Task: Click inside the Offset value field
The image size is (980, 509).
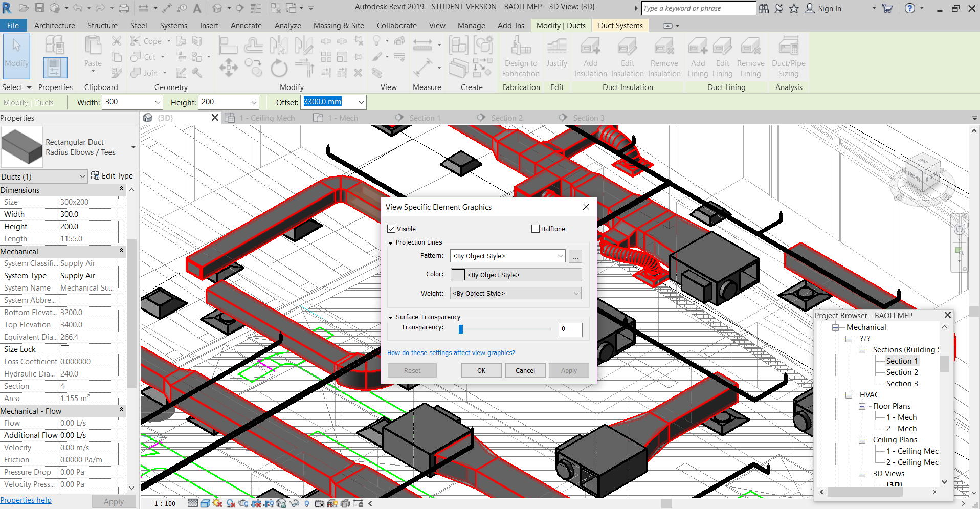Action: tap(327, 102)
